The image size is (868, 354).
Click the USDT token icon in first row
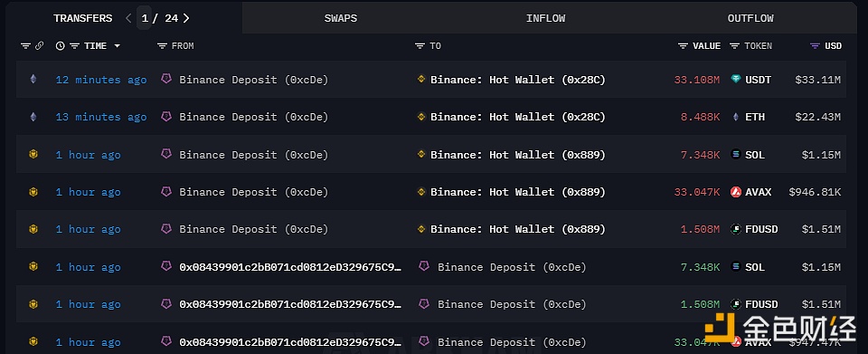(x=736, y=80)
